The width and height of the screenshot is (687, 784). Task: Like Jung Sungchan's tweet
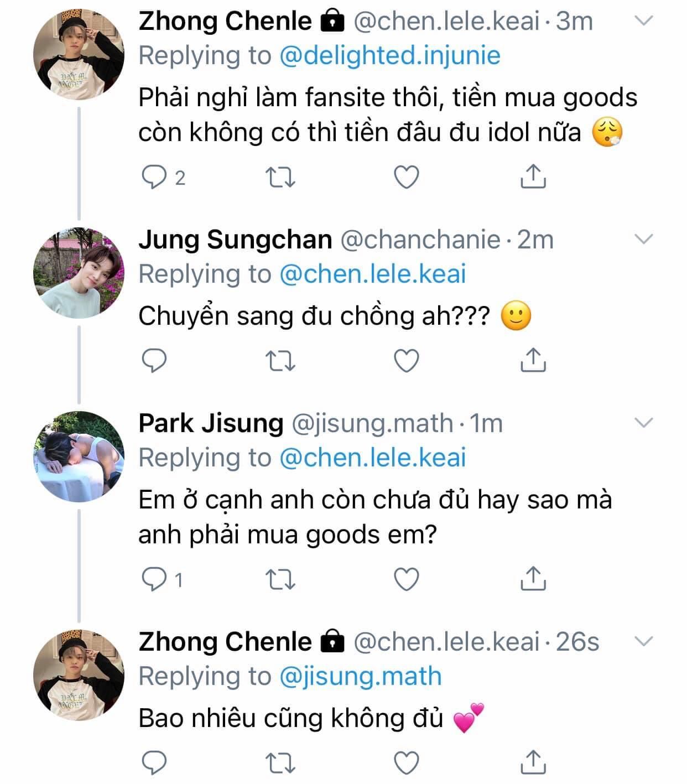(407, 361)
